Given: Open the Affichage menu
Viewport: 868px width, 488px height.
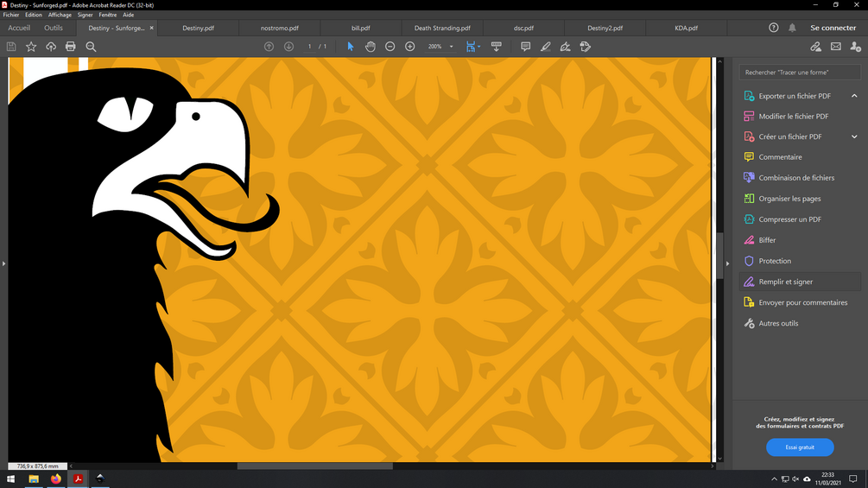Looking at the screenshot, I should click(60, 15).
